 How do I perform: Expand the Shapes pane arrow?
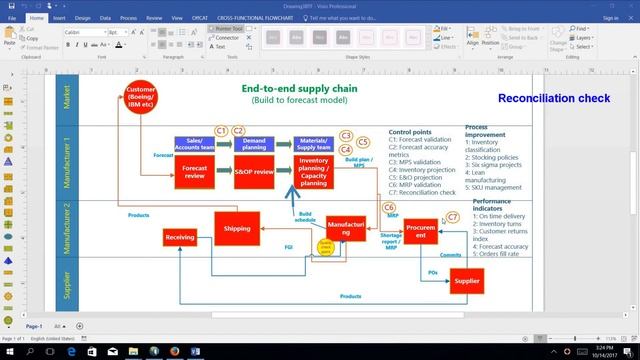coord(12,75)
